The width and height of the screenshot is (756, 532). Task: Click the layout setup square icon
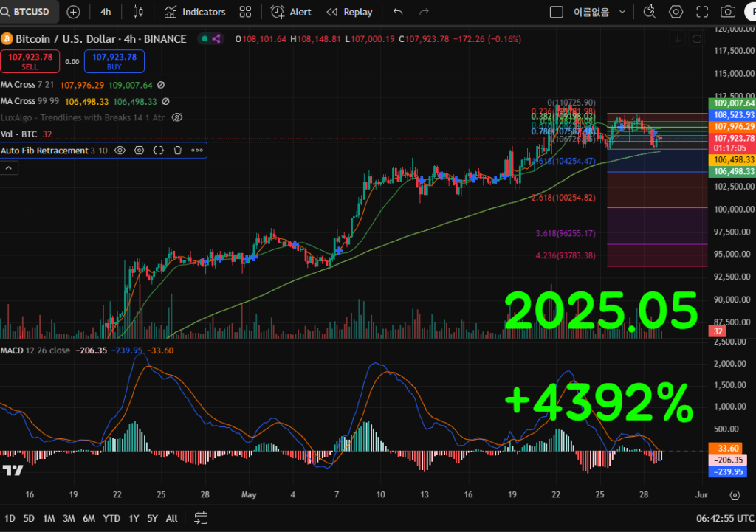click(x=557, y=12)
